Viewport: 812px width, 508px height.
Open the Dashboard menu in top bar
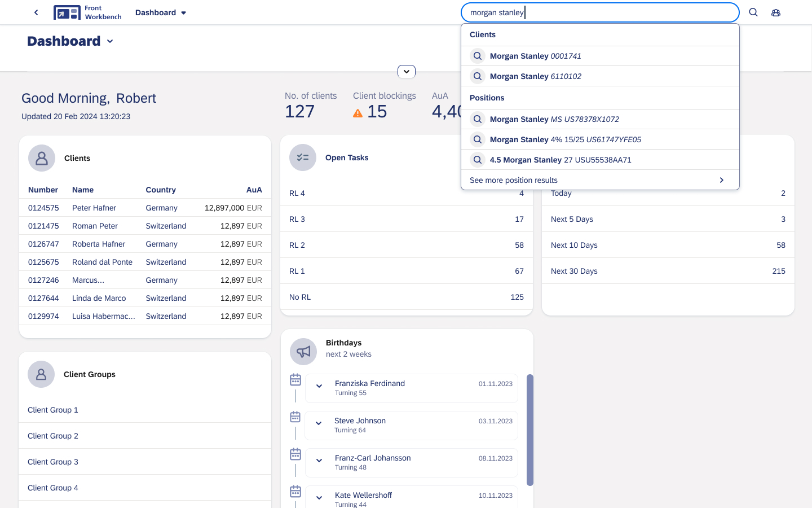tap(161, 12)
